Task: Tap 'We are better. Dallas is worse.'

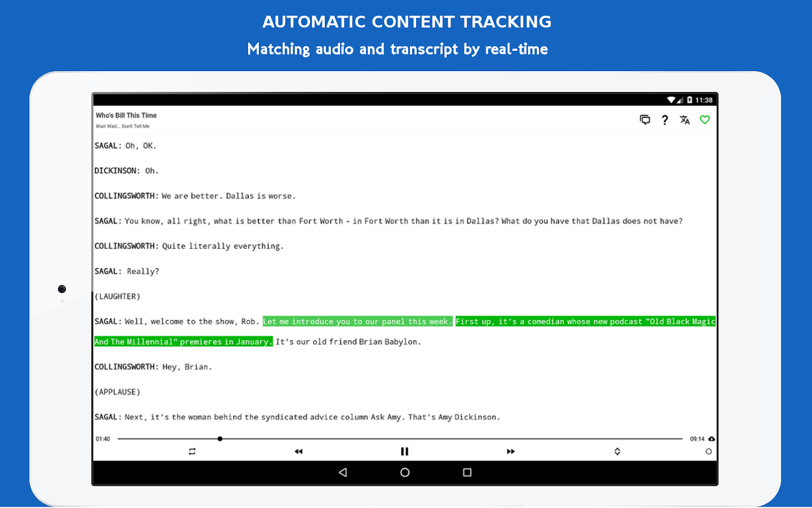Action: 228,196
